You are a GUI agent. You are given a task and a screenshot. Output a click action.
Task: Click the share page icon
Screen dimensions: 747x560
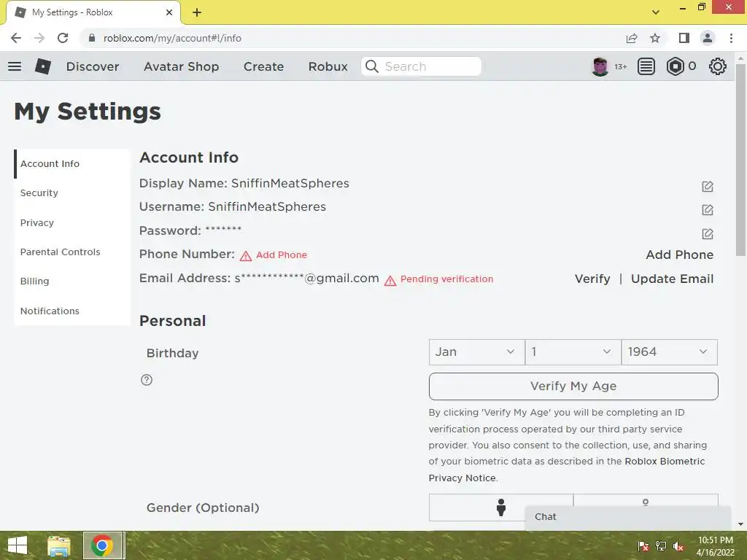tap(632, 38)
